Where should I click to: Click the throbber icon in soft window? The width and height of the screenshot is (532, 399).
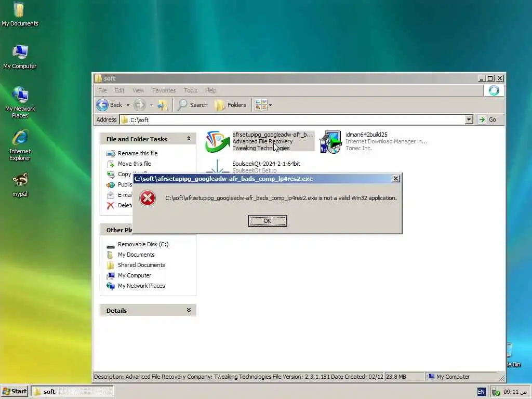494,90
